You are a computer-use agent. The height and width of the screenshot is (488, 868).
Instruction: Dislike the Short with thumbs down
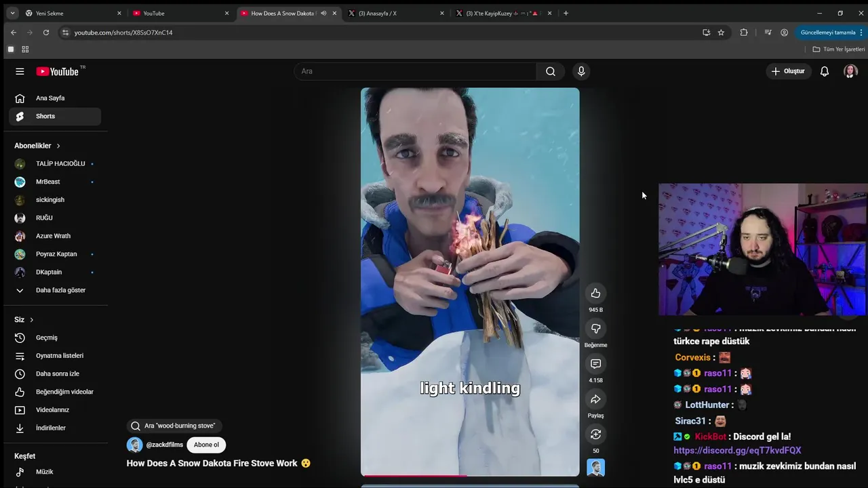(x=595, y=328)
